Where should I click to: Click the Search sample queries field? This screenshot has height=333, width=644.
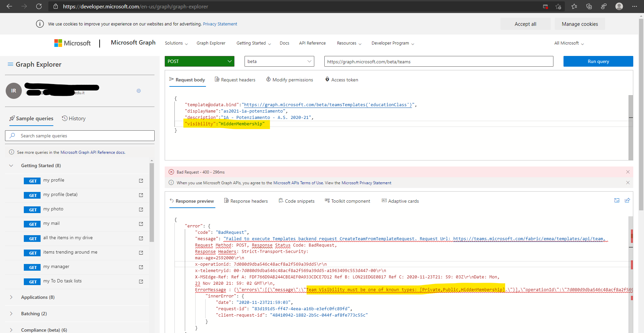coord(80,136)
